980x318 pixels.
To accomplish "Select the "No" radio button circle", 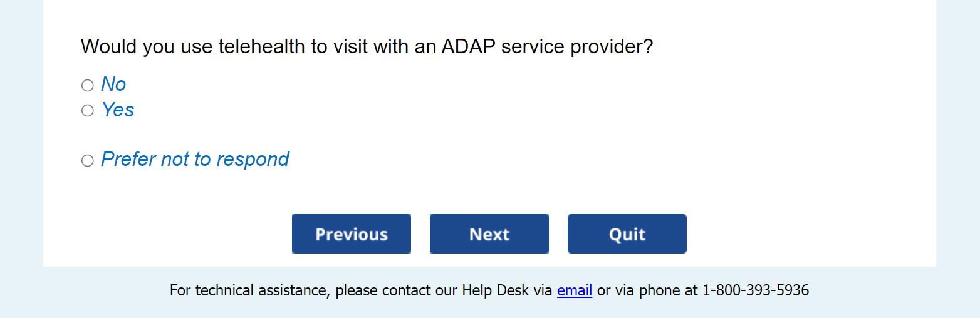I will point(88,85).
